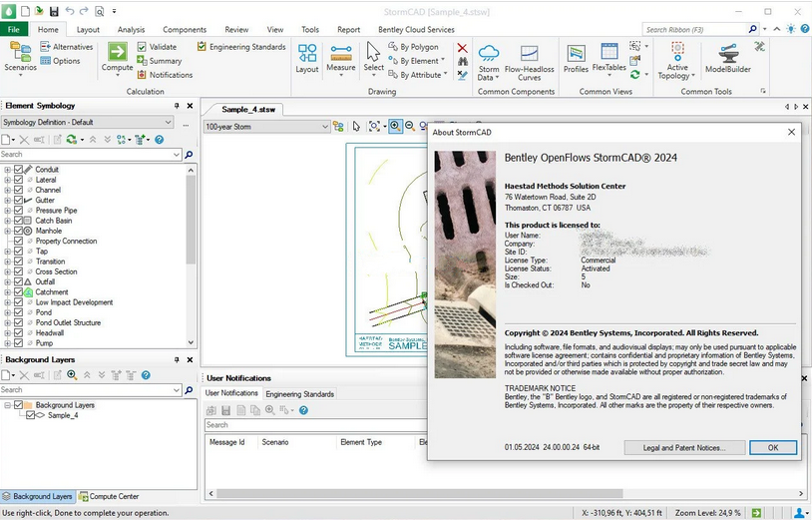Open Engineering Standards in the ribbon
Screen dimensions: 812x520
point(241,47)
